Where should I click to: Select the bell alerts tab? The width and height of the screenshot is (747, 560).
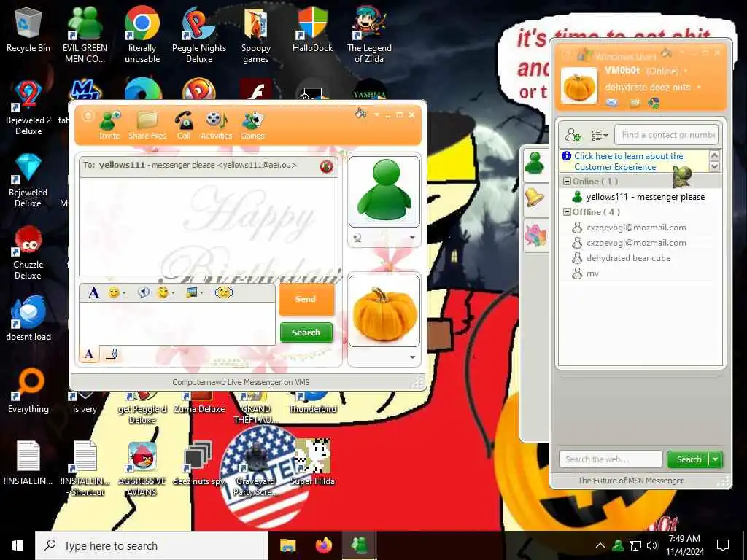tap(535, 197)
